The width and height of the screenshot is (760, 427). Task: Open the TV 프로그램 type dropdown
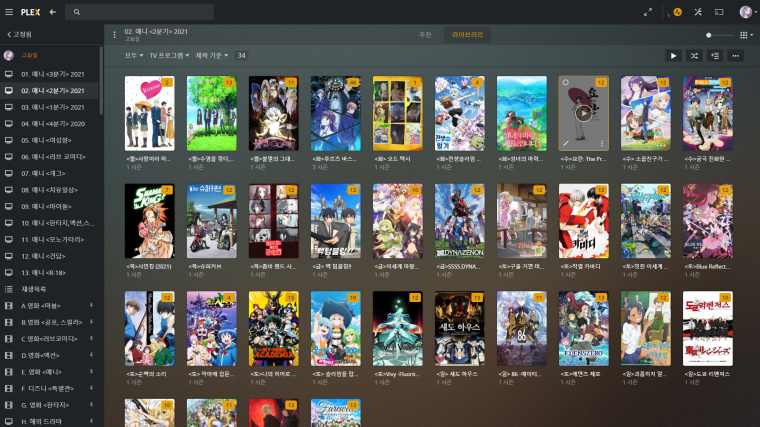tap(169, 56)
